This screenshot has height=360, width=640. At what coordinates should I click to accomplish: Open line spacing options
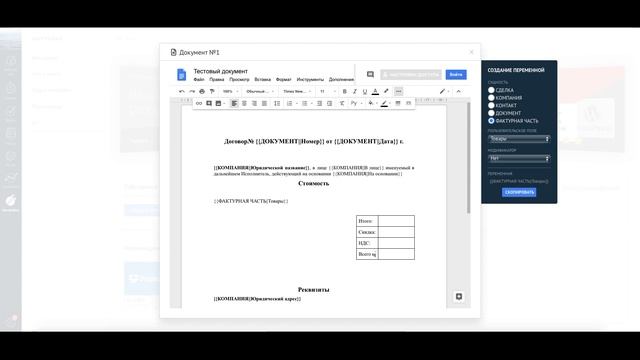(x=277, y=103)
